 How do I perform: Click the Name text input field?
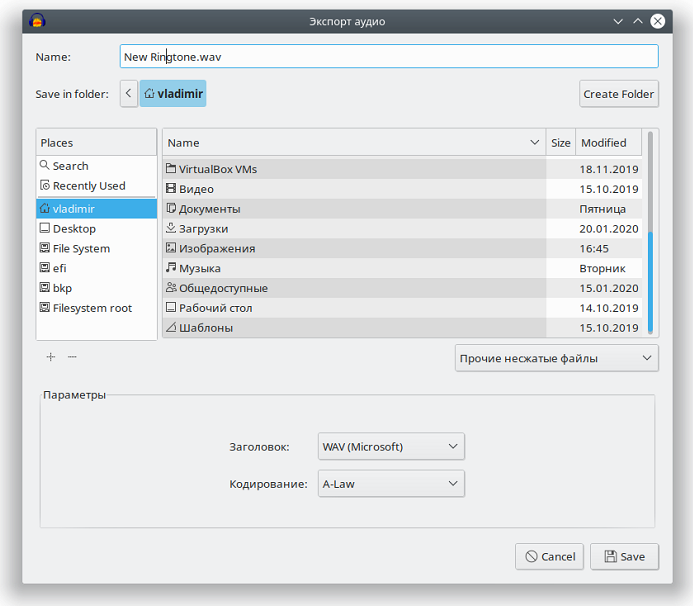click(389, 57)
